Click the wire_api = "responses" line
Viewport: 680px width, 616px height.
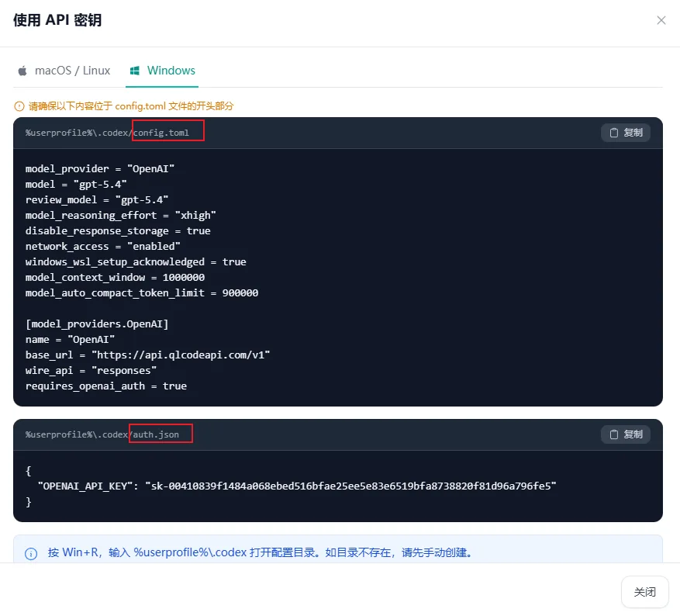[91, 371]
